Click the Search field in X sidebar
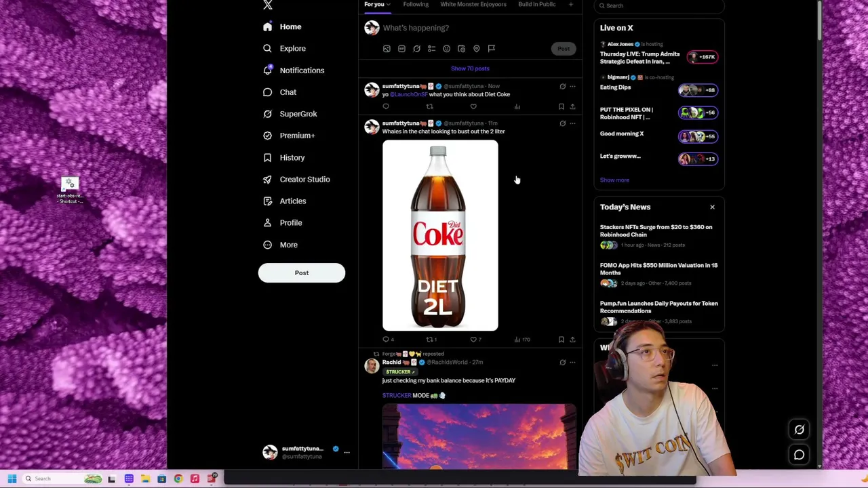This screenshot has height=488, width=868. click(659, 5)
